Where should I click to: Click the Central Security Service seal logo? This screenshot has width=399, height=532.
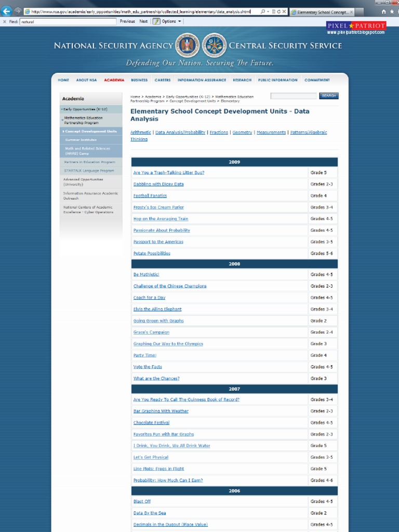(215, 45)
